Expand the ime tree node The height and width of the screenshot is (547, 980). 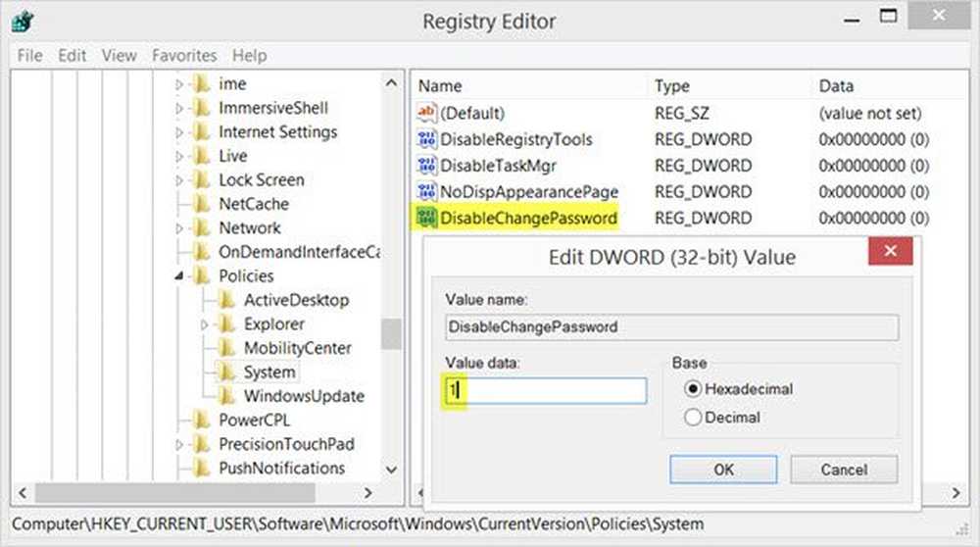[179, 84]
